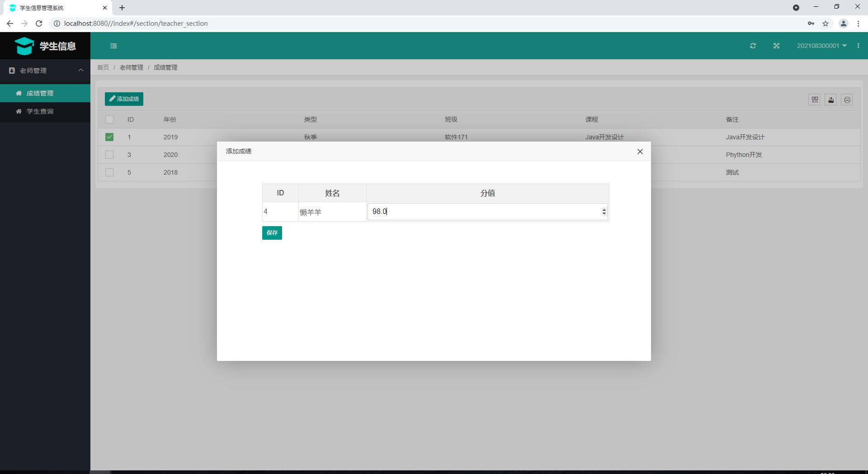Viewport: 868px width, 474px height.
Task: Refresh the page using the navbar refresh icon
Action: pyautogui.click(x=752, y=46)
